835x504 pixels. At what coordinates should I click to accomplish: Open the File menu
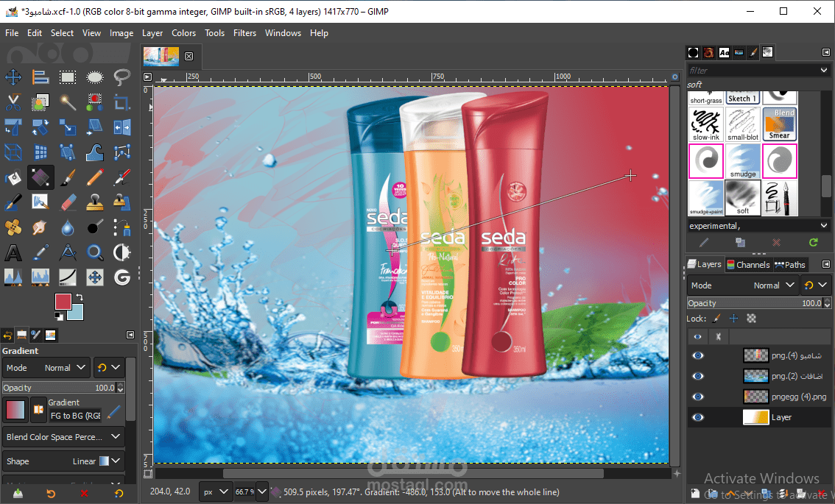coord(12,33)
